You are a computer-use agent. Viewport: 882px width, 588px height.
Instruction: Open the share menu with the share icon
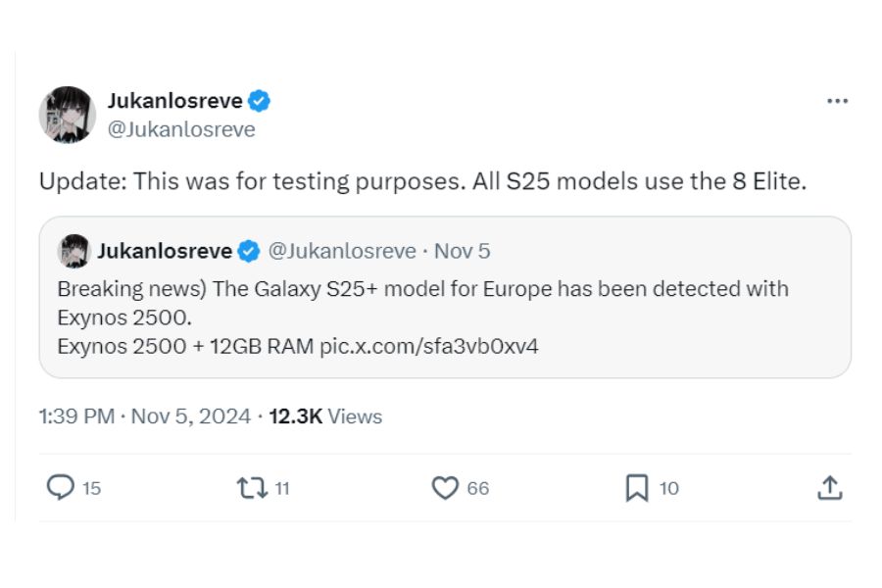coord(831,486)
